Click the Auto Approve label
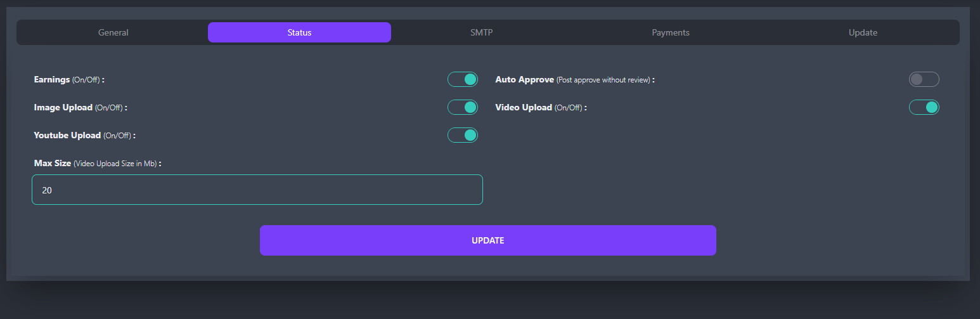This screenshot has width=980, height=319. (524, 80)
